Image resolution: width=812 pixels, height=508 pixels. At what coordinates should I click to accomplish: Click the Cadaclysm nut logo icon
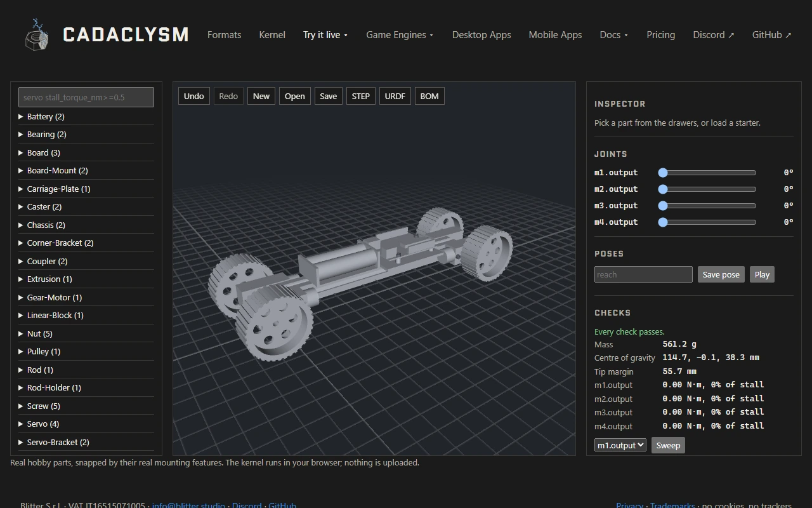tap(36, 34)
